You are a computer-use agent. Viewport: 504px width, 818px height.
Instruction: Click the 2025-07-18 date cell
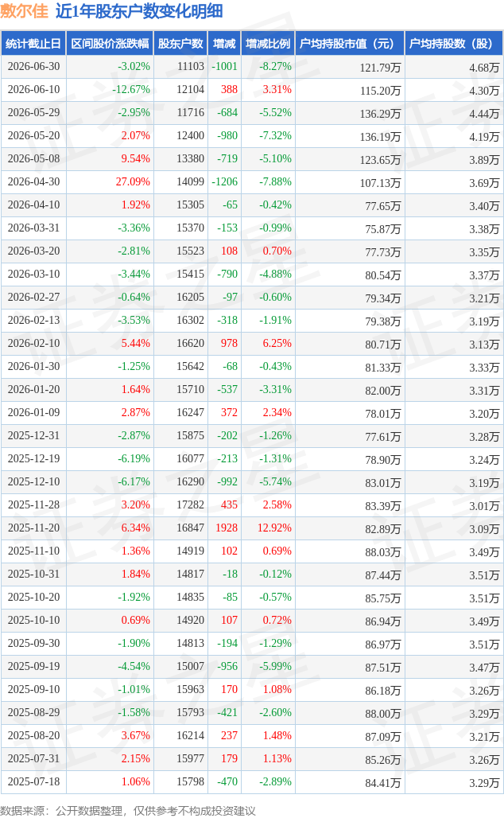click(34, 781)
